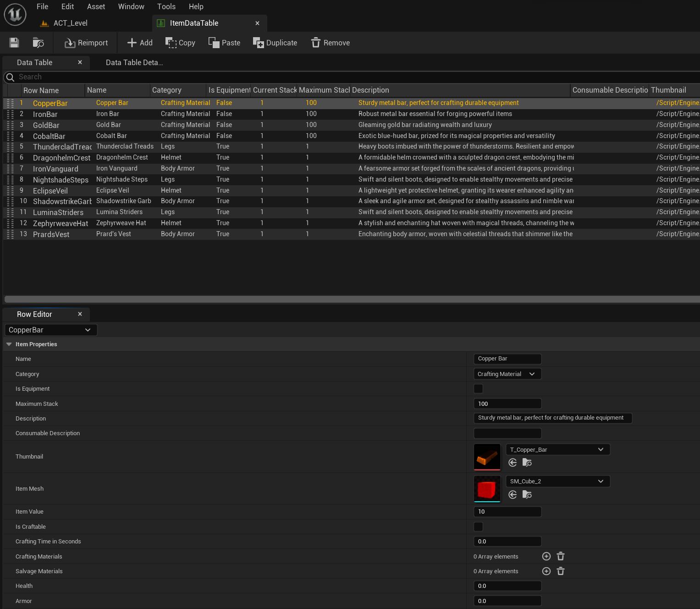Viewport: 700px width, 609px height.
Task: Clear the Salvage Materials array with trash icon
Action: (x=560, y=571)
